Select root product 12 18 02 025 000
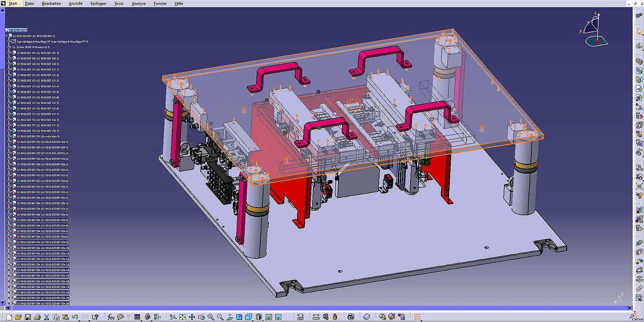Screen dimensions: 644x322 coord(18,30)
